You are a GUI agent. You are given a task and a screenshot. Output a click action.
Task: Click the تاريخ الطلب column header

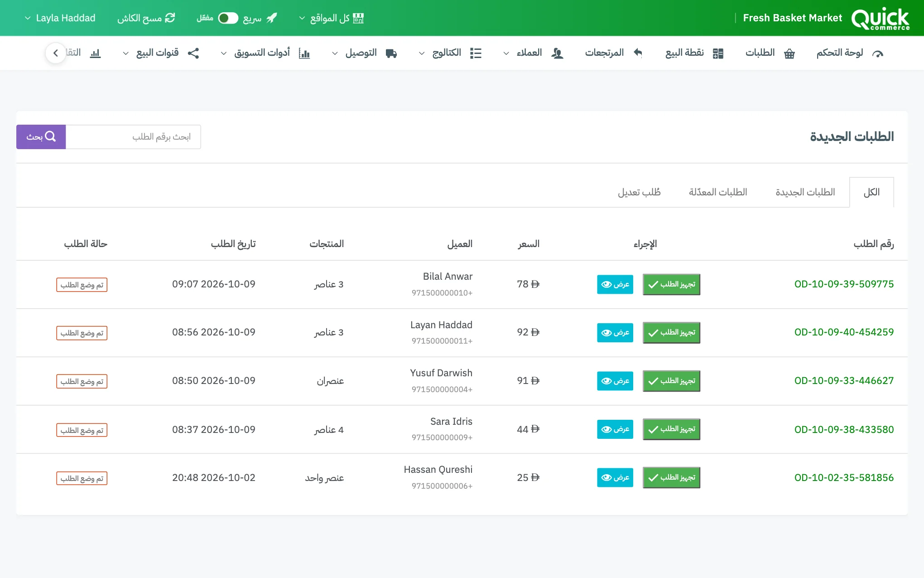click(233, 244)
